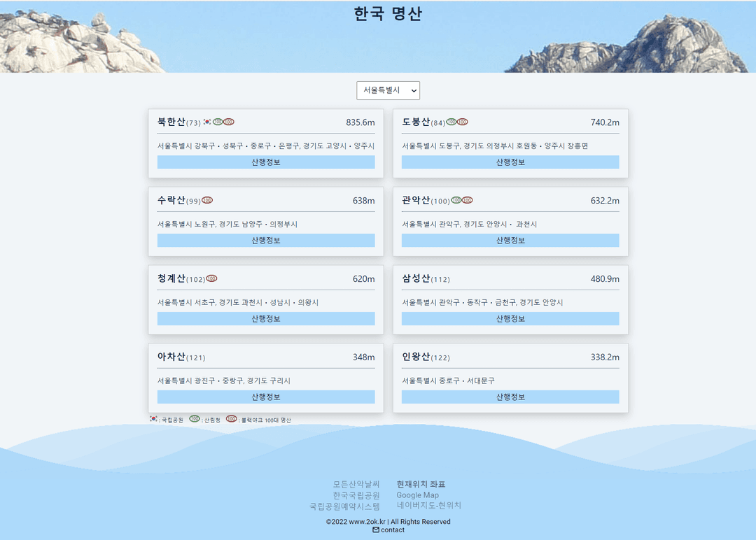Open the Google Map link
The image size is (756, 540).
(418, 495)
